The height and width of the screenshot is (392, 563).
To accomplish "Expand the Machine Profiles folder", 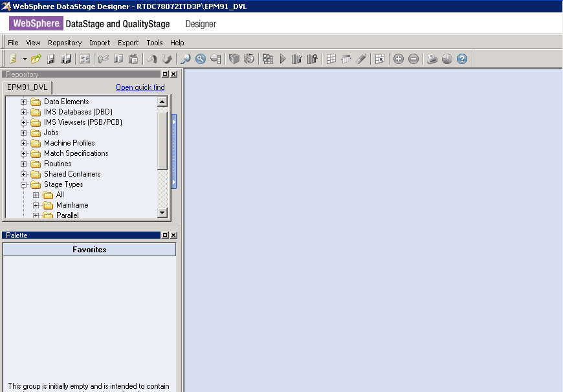I will point(24,143).
